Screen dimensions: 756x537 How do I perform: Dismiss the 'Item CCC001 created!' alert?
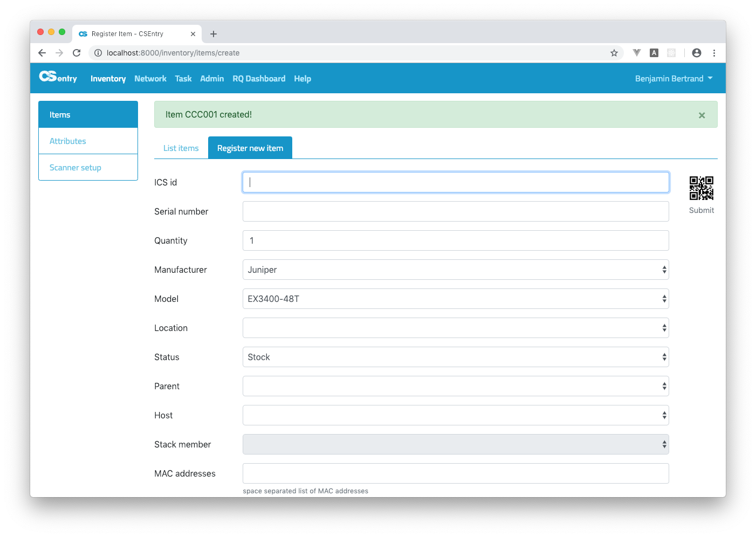702,115
